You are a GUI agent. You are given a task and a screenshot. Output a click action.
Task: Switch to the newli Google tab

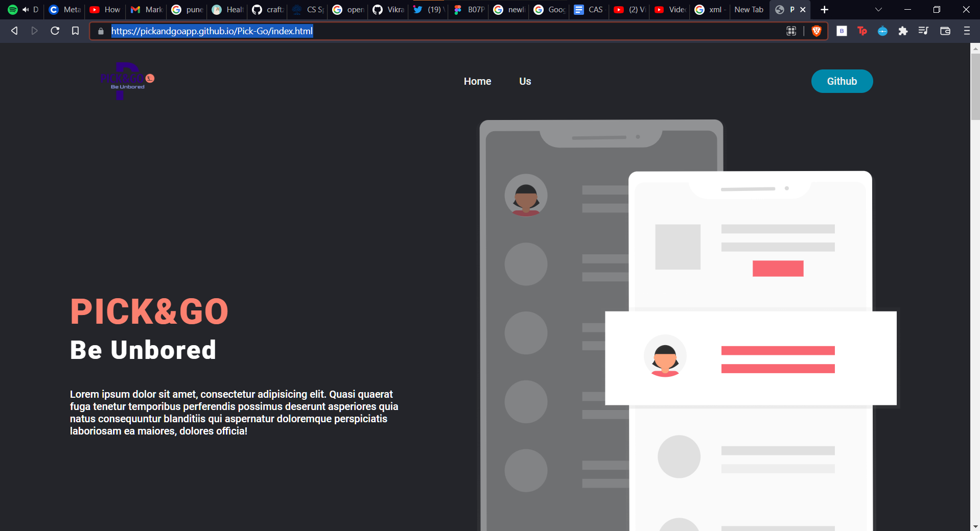(x=509, y=10)
